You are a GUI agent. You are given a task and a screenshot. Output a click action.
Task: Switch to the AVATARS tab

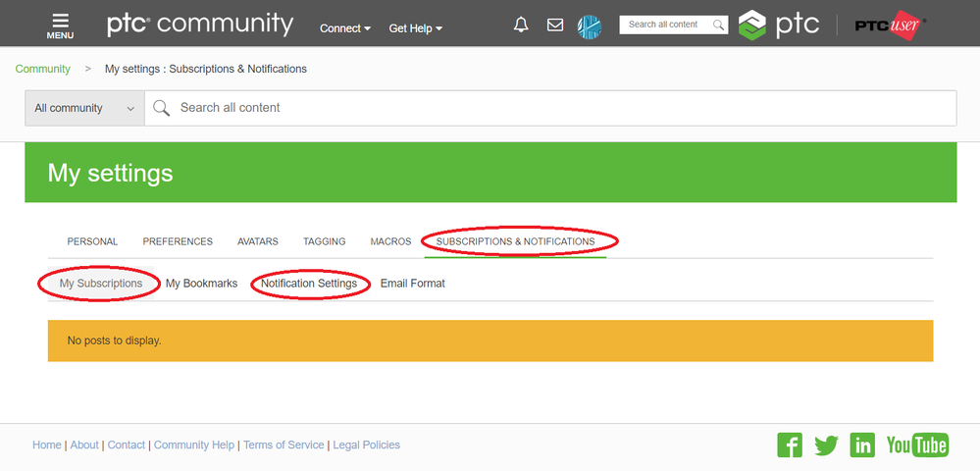257,241
